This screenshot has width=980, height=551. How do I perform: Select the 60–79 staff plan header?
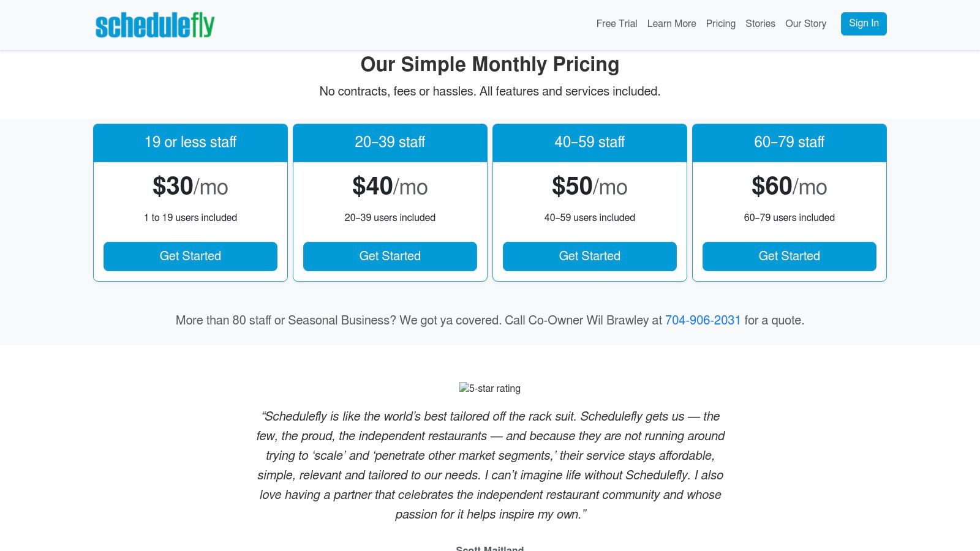click(x=790, y=142)
